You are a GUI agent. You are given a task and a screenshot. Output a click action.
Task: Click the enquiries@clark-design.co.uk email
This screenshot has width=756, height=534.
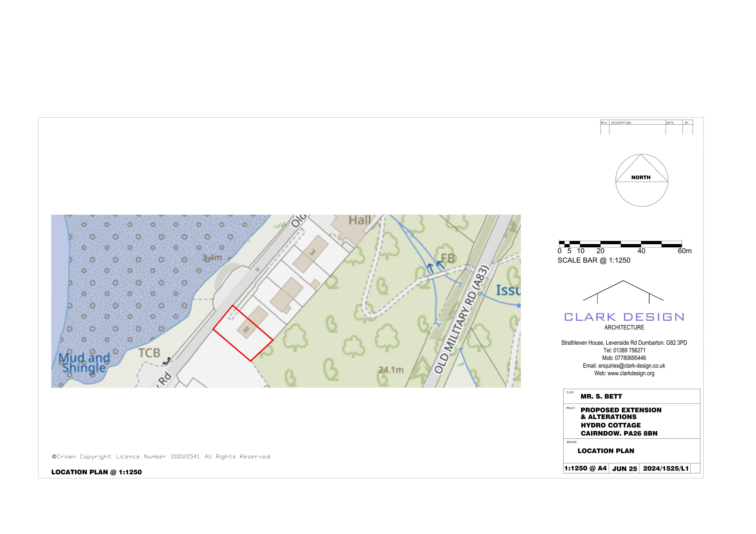(624, 366)
